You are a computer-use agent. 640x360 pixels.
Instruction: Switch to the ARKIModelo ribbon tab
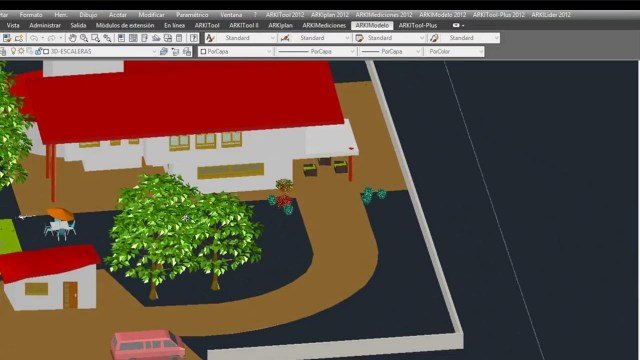click(372, 25)
